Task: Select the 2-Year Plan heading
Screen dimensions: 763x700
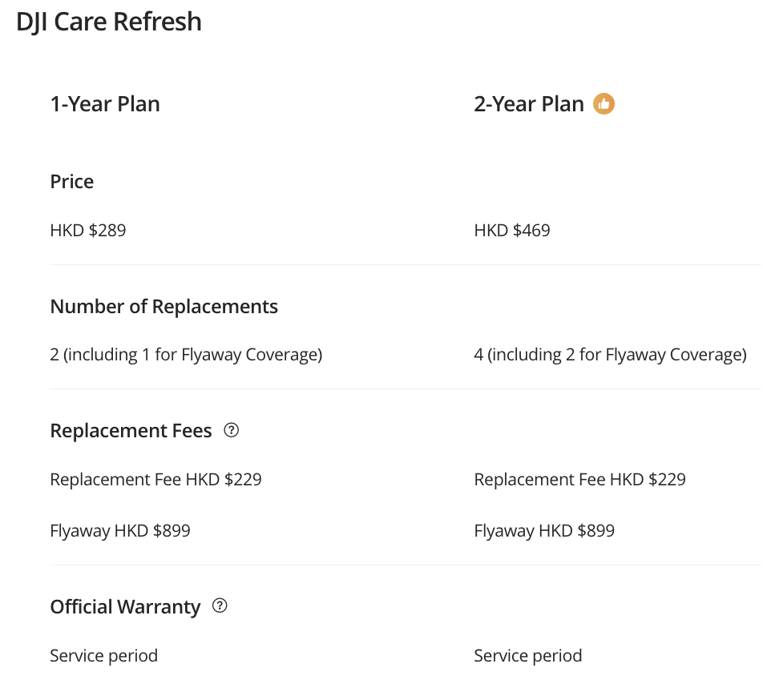Action: 529,104
